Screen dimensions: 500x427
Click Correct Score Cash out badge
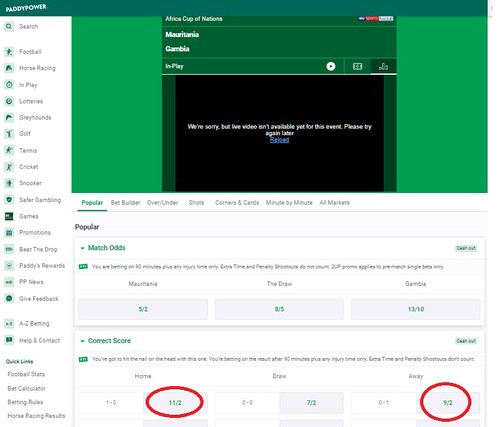[466, 341]
